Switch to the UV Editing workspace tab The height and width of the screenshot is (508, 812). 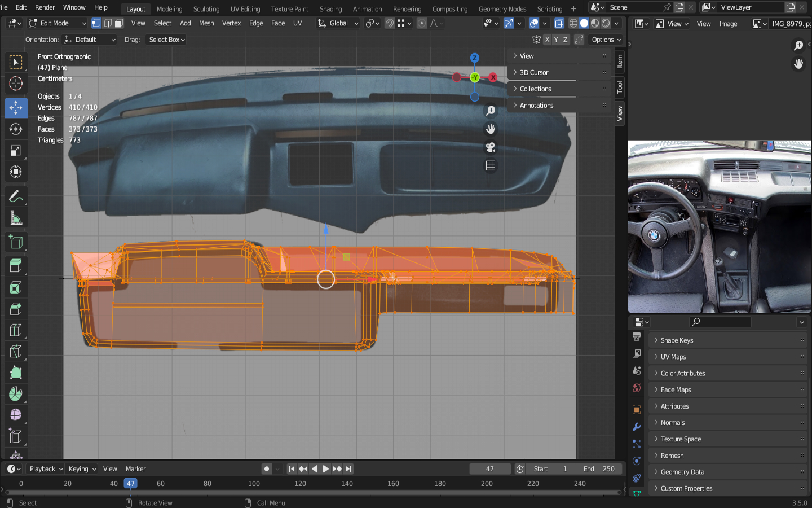245,9
